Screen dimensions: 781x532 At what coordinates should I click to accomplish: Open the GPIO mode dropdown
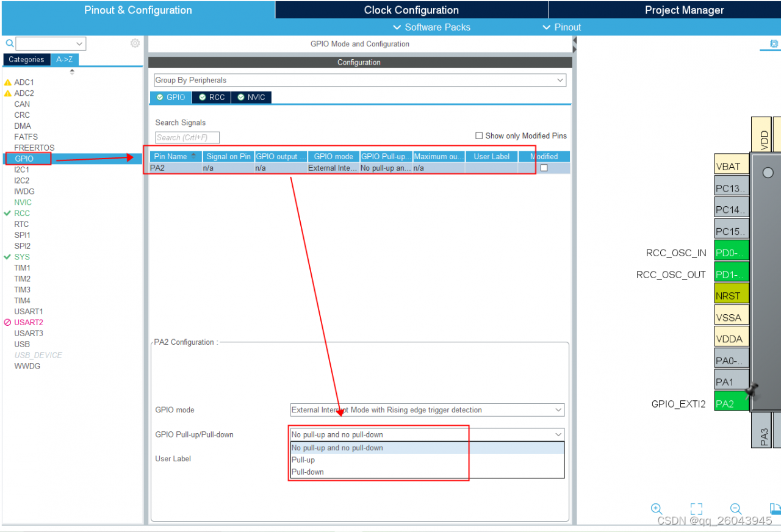(427, 410)
